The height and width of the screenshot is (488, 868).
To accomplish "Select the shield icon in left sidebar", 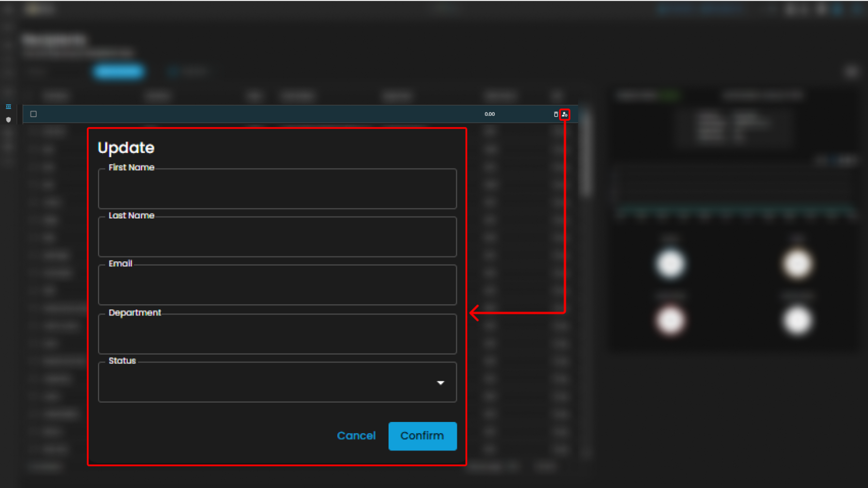I will pos(8,119).
